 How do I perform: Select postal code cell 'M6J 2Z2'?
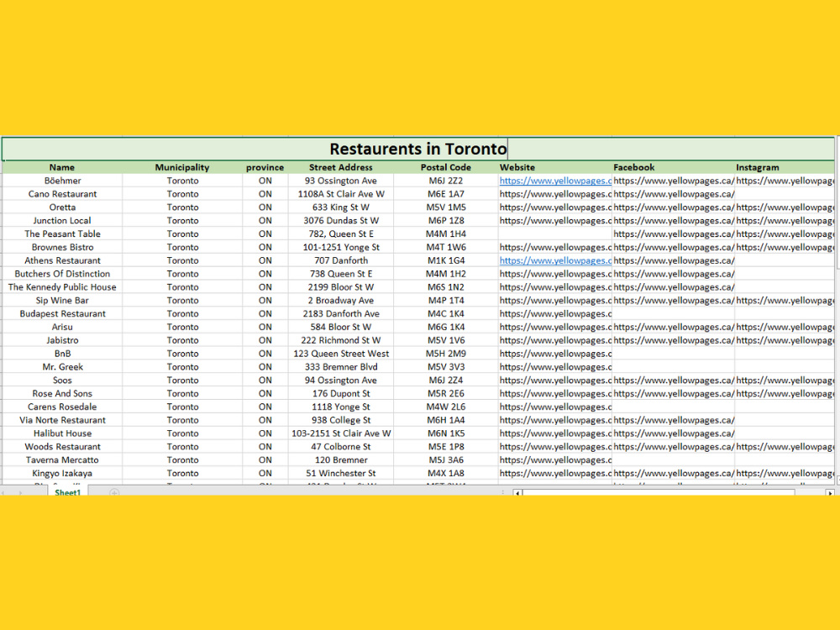pyautogui.click(x=446, y=181)
